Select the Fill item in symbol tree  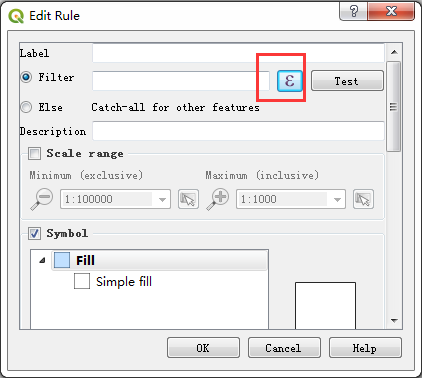[160, 260]
